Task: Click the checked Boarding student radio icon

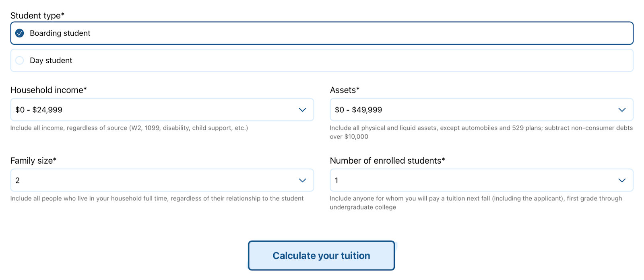Action: (x=19, y=33)
